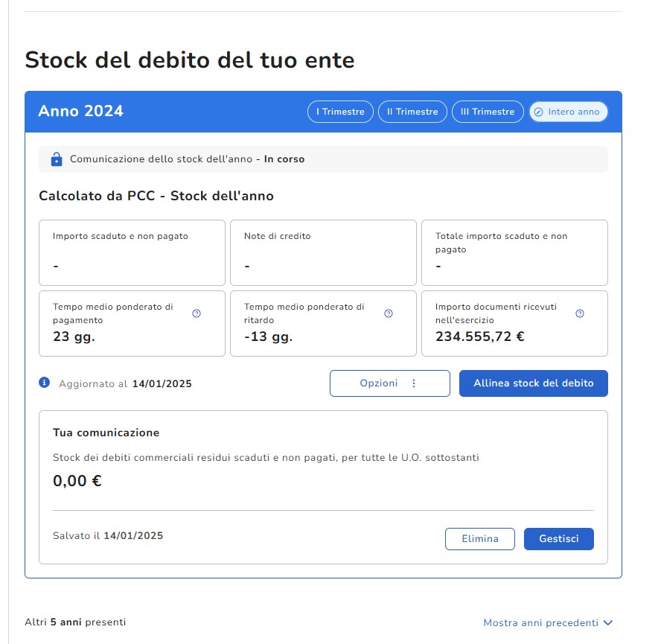This screenshot has height=644, width=658.
Task: Switch to the II Trimestre tab
Action: click(412, 112)
